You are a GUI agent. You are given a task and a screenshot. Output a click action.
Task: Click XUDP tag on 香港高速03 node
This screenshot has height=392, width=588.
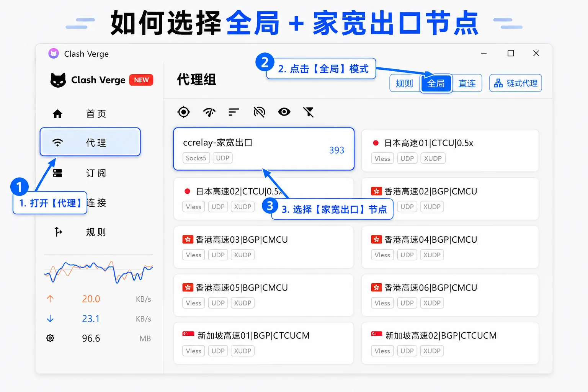click(x=243, y=255)
